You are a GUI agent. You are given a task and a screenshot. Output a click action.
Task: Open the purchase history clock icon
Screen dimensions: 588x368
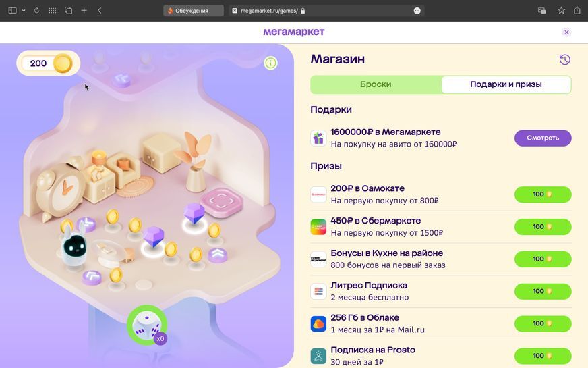[x=565, y=59]
